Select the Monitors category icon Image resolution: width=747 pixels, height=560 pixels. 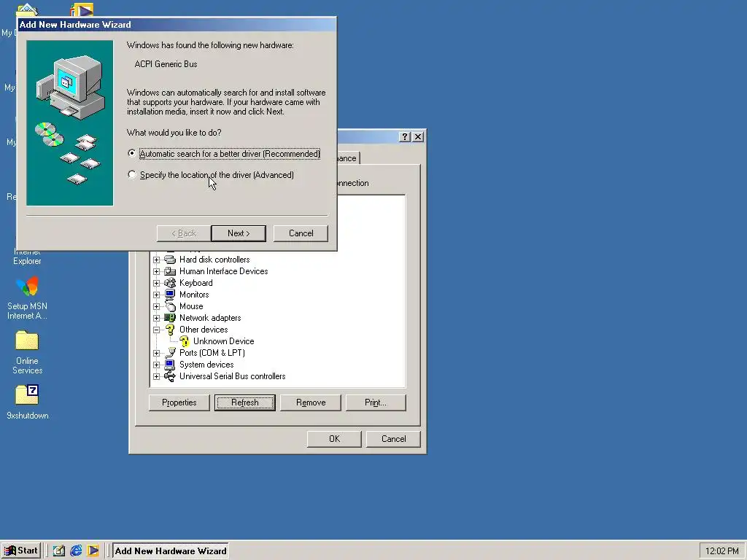click(170, 295)
